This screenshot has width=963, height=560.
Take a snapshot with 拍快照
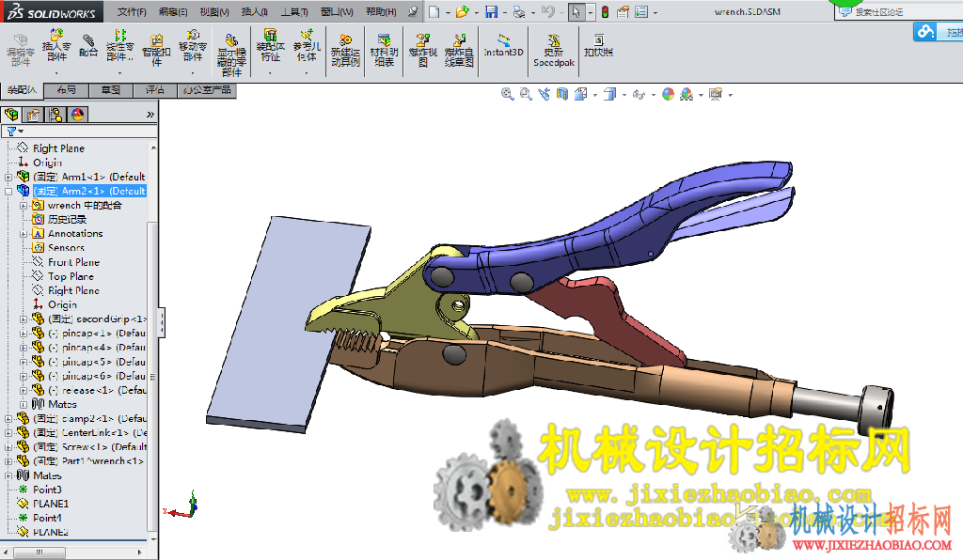598,47
